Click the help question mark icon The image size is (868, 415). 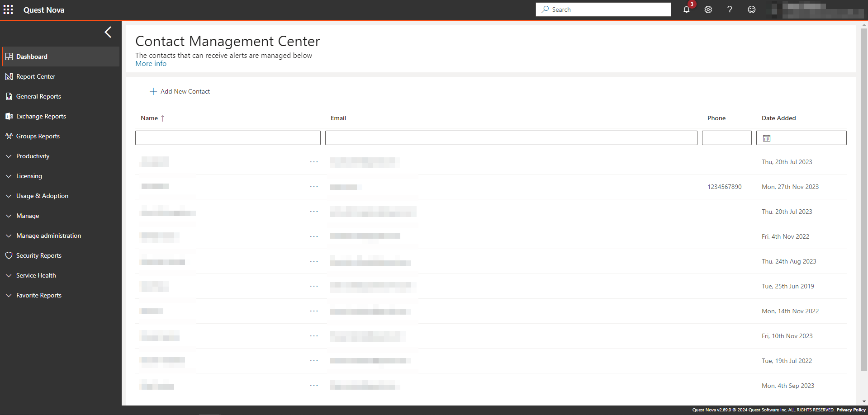(730, 9)
